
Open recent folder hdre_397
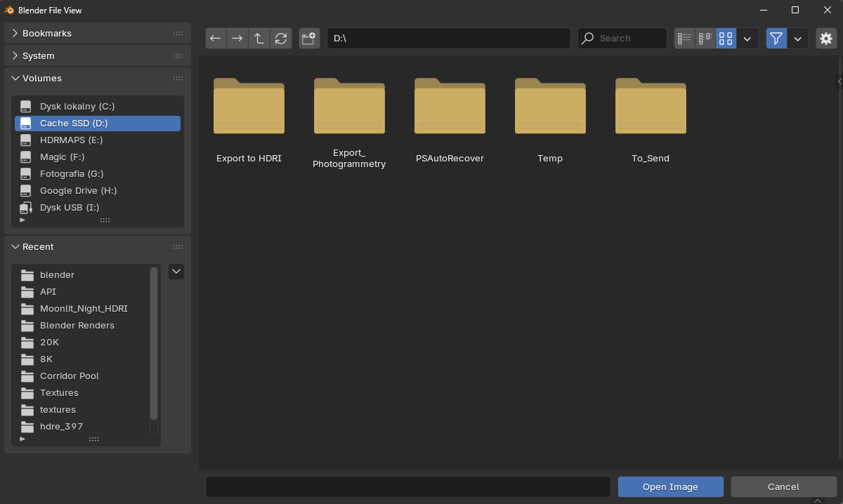click(x=81, y=426)
